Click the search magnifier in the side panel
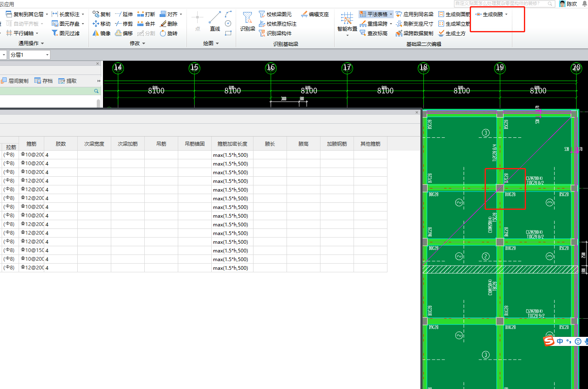Viewport: 588px width, 389px height. coord(96,91)
